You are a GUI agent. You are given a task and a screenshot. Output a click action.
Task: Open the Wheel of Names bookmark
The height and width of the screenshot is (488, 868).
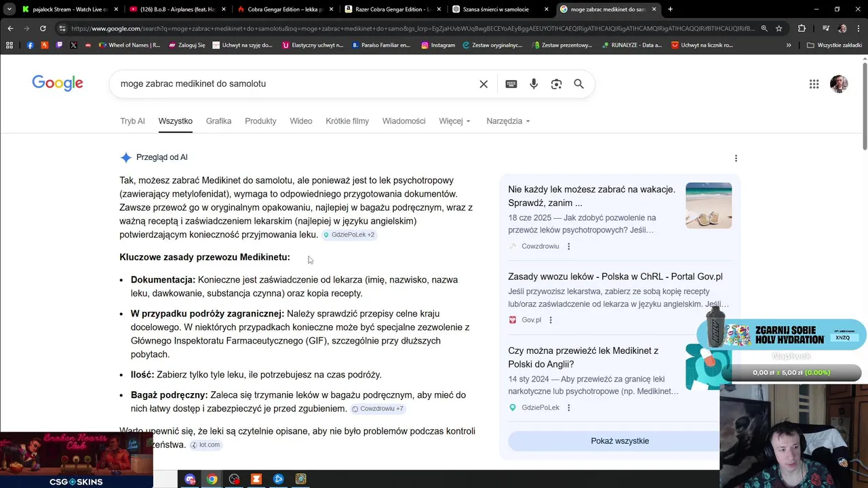click(x=130, y=45)
